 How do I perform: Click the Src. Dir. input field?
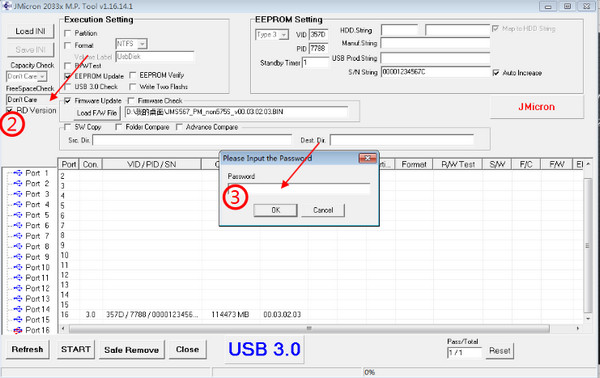point(192,140)
